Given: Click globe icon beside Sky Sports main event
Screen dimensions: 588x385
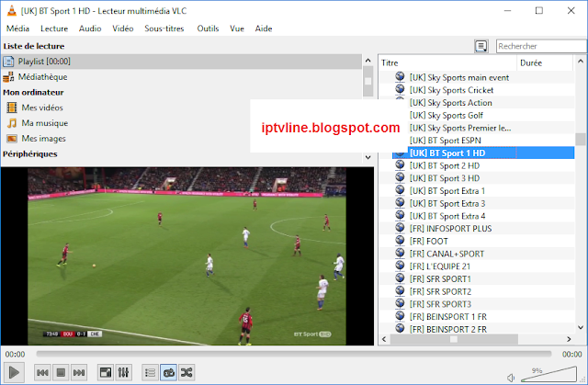Looking at the screenshot, I should click(401, 76).
